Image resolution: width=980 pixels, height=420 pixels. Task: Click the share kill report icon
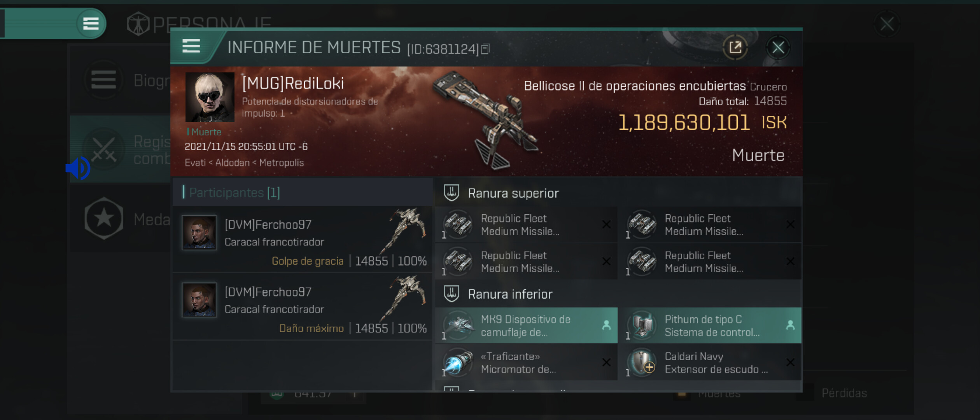tap(735, 47)
